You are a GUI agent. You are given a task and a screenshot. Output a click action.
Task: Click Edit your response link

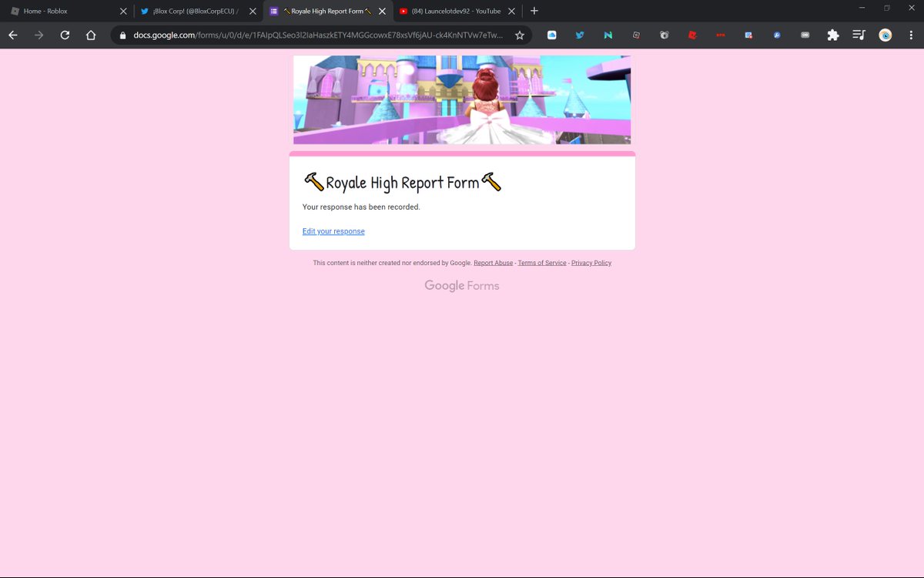pos(333,231)
